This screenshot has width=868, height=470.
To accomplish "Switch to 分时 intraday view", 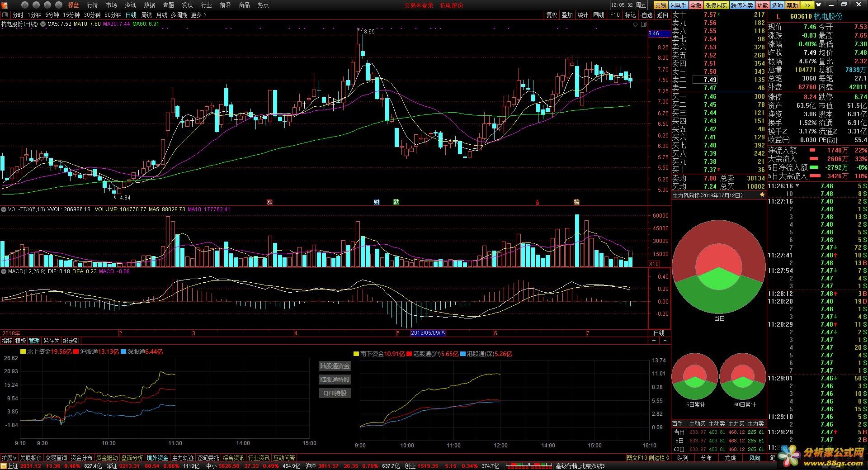I will click(18, 15).
